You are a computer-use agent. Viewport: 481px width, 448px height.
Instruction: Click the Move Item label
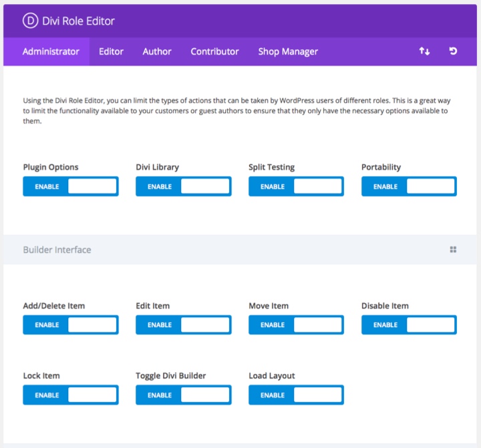tap(269, 306)
